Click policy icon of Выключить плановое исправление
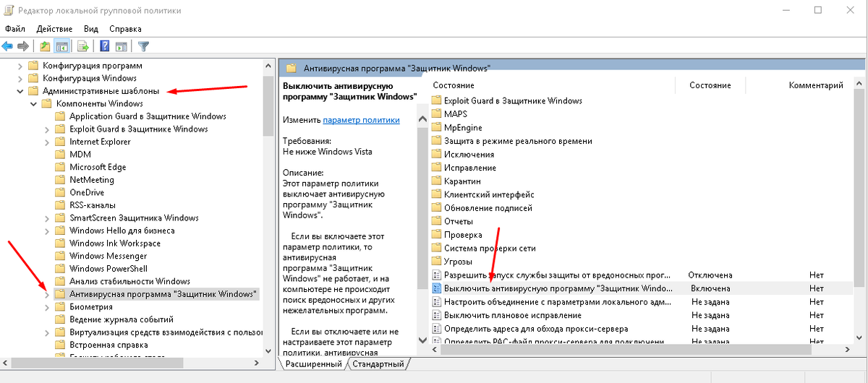The width and height of the screenshot is (868, 383). tap(436, 315)
